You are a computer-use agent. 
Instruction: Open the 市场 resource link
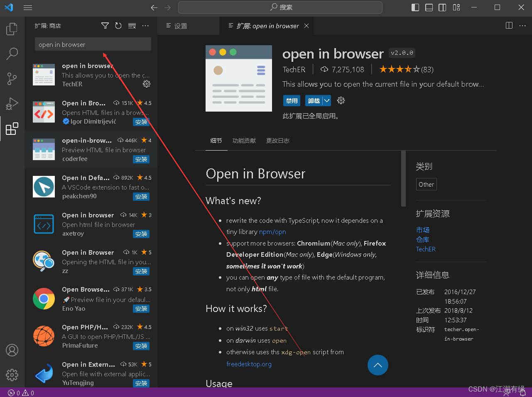pos(423,230)
